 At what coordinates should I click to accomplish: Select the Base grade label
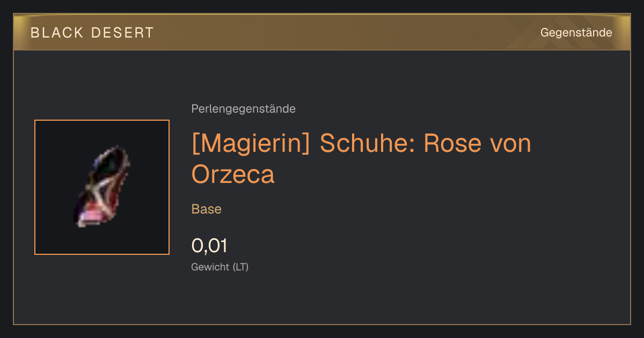[x=207, y=209]
